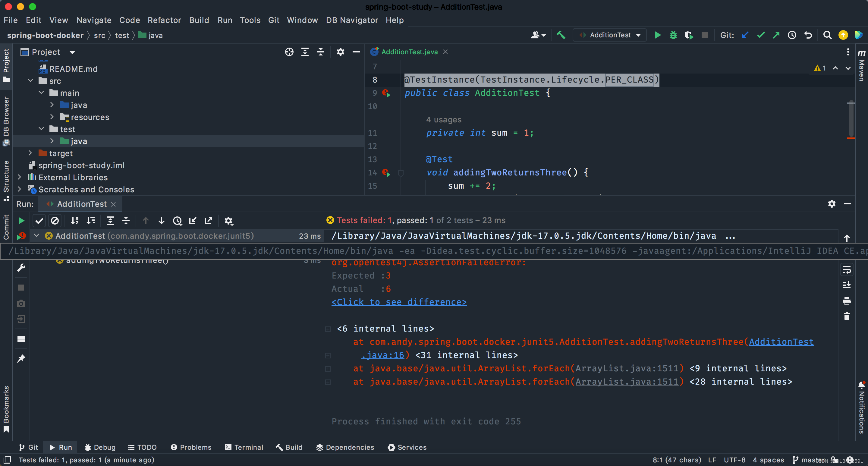Toggle show passed tests checkmark

coord(39,221)
